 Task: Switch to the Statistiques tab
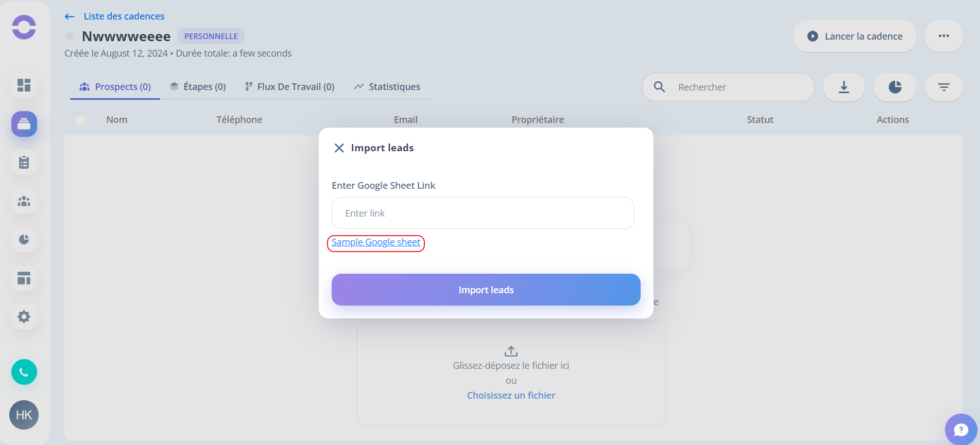click(387, 86)
